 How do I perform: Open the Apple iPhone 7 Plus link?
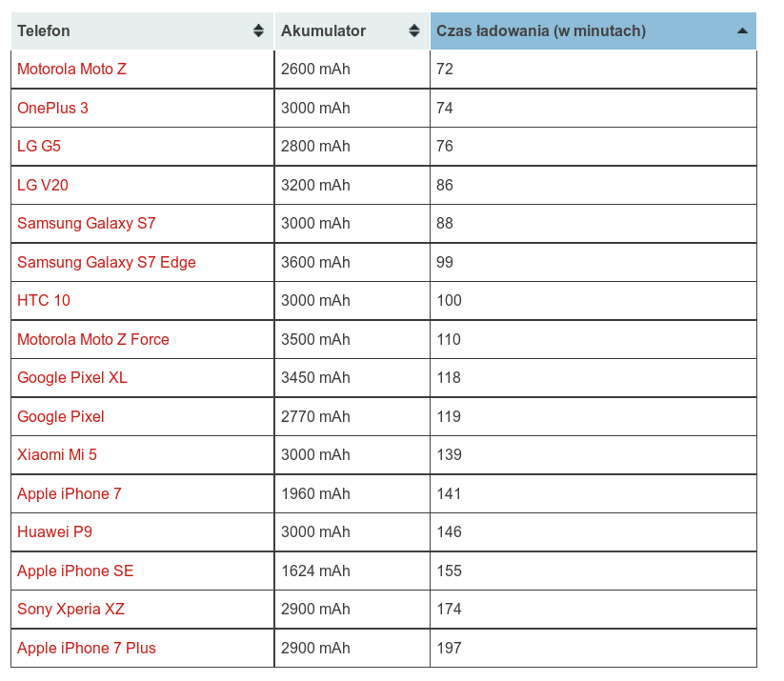pyautogui.click(x=87, y=648)
